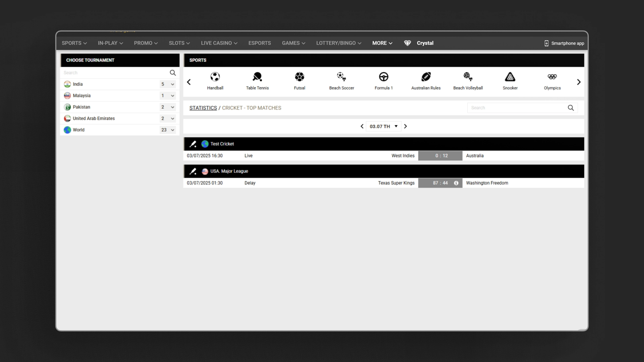Open the LOTTERY/BINGO menu
Screen dimensions: 644x362
pyautogui.click(x=339, y=43)
